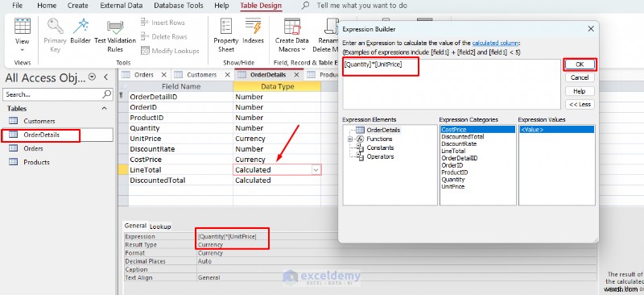Image resolution: width=644 pixels, height=295 pixels.
Task: Switch to External Data tab
Action: tap(122, 6)
